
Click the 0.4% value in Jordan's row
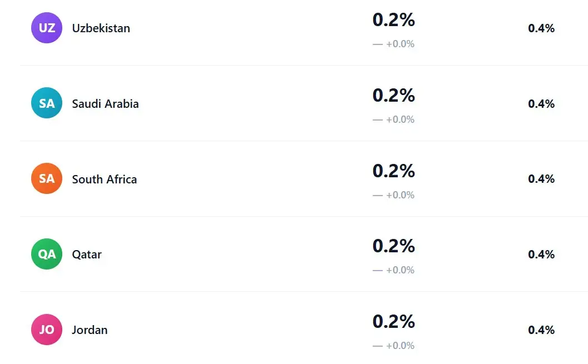click(x=541, y=330)
